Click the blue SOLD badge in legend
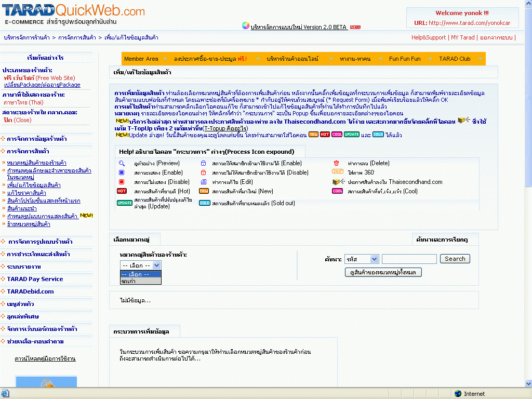The width and height of the screenshot is (532, 399). click(205, 203)
